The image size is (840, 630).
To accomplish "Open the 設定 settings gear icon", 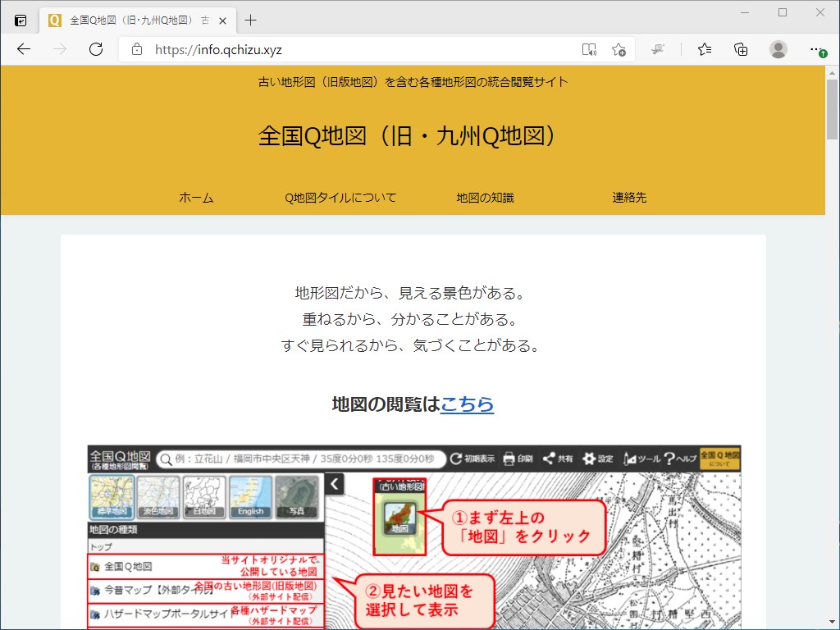I will pos(591,459).
